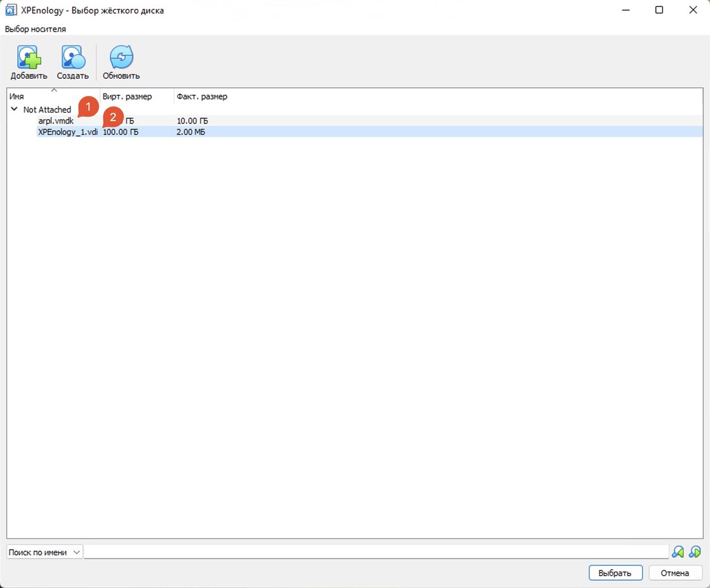This screenshot has width=710, height=588.
Task: Open the Поиск по имени dropdown
Action: click(x=45, y=552)
